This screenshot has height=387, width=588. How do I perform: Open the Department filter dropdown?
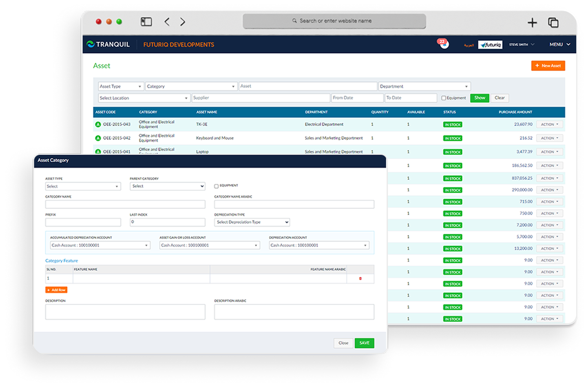click(x=424, y=87)
